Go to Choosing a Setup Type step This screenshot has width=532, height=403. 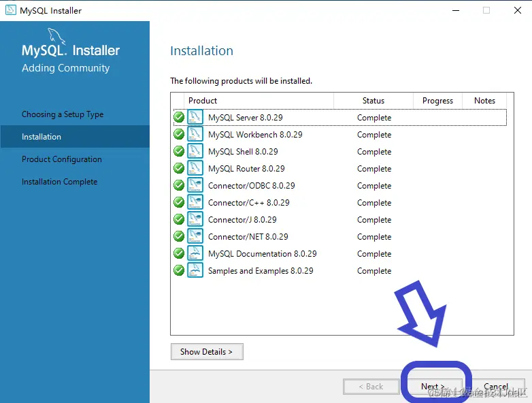click(x=63, y=114)
